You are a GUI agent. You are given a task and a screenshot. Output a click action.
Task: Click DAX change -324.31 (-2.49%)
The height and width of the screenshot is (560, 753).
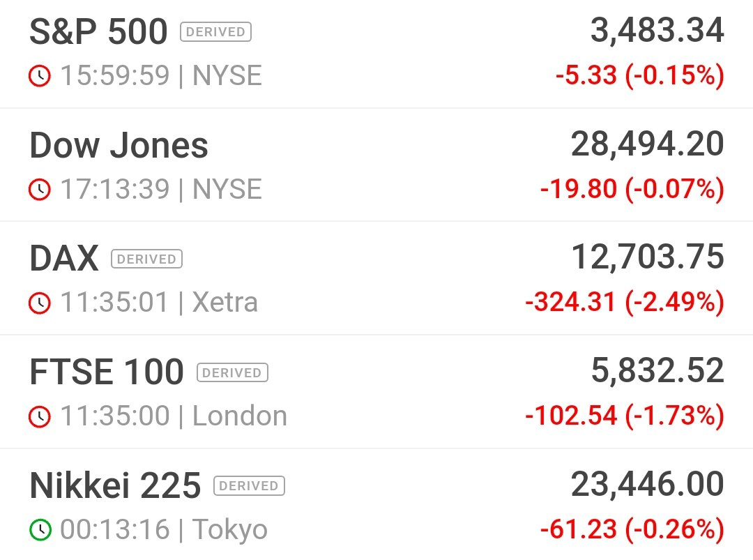point(625,303)
